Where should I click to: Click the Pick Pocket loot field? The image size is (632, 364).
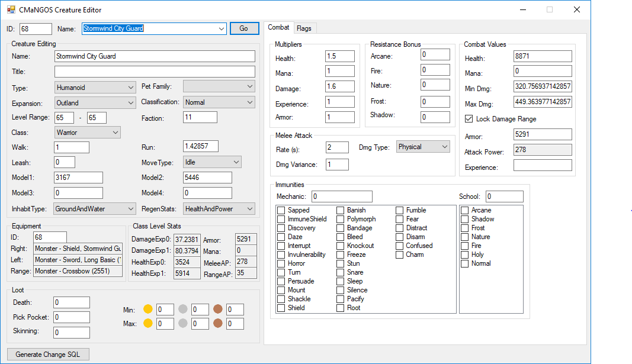(72, 317)
